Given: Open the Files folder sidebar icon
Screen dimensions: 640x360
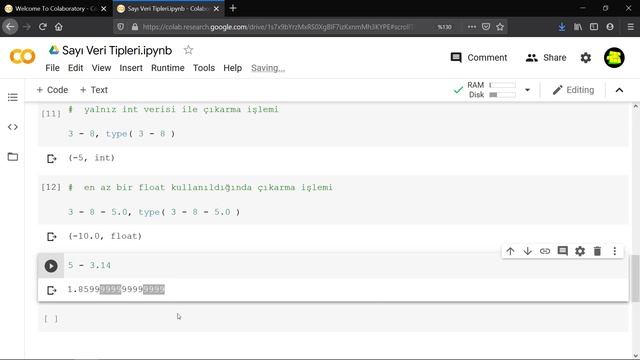Looking at the screenshot, I should click(13, 157).
